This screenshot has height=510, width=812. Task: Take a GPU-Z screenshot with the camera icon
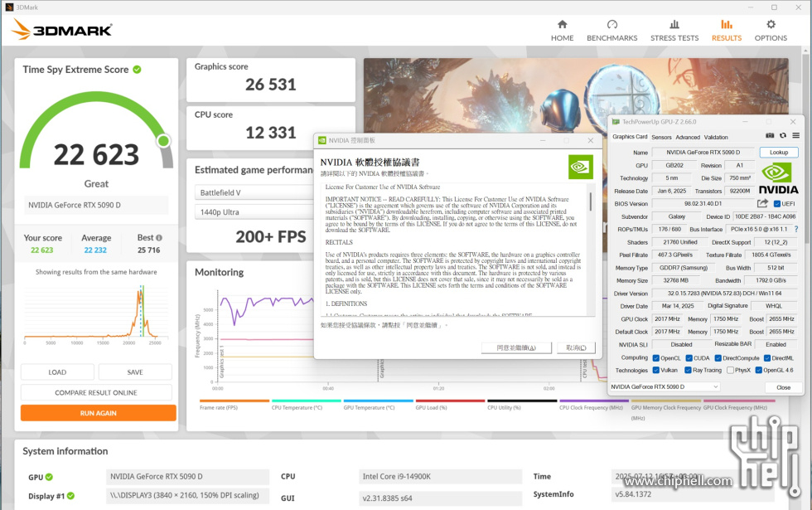[x=770, y=136]
